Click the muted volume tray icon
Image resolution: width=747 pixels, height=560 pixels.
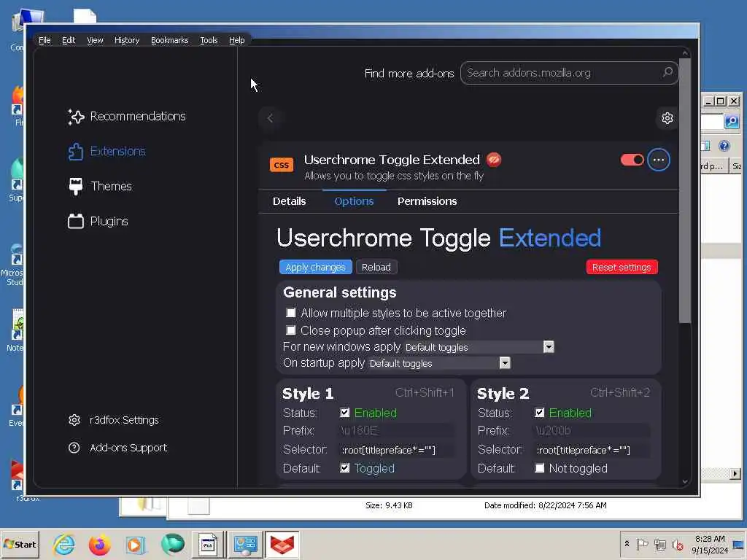(677, 544)
